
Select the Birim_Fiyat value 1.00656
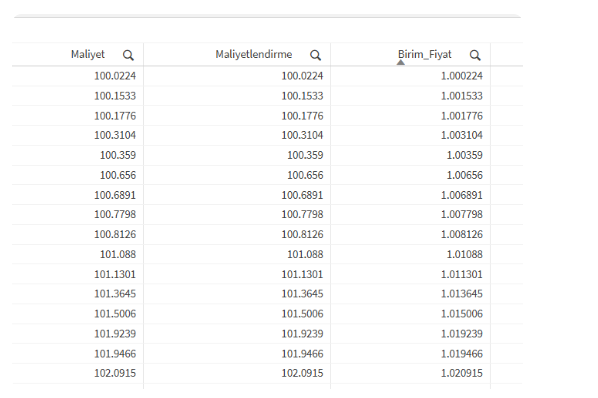pos(465,175)
